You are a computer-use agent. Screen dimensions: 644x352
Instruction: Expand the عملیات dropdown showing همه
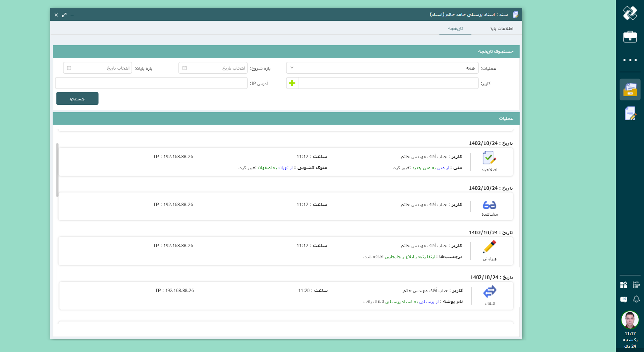pyautogui.click(x=382, y=68)
